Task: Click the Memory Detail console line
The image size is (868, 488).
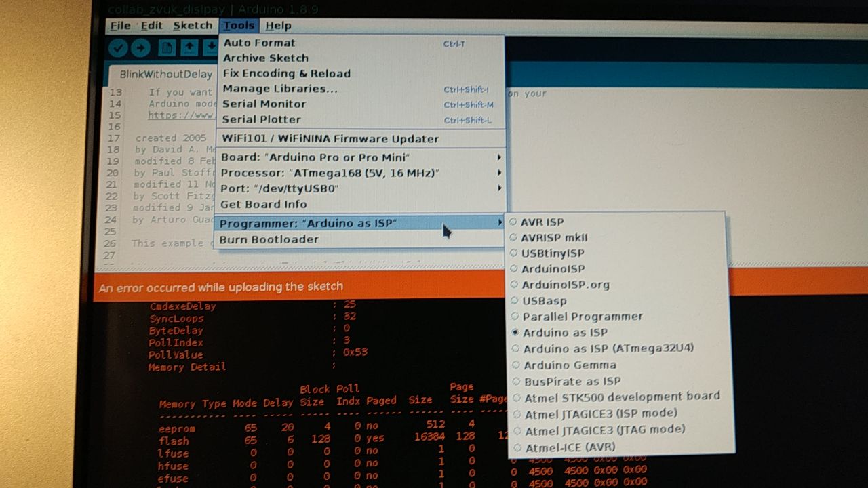Action: (243, 367)
